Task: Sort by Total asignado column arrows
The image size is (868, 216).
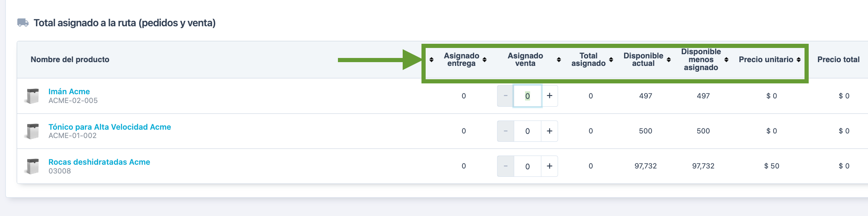Action: [x=611, y=60]
